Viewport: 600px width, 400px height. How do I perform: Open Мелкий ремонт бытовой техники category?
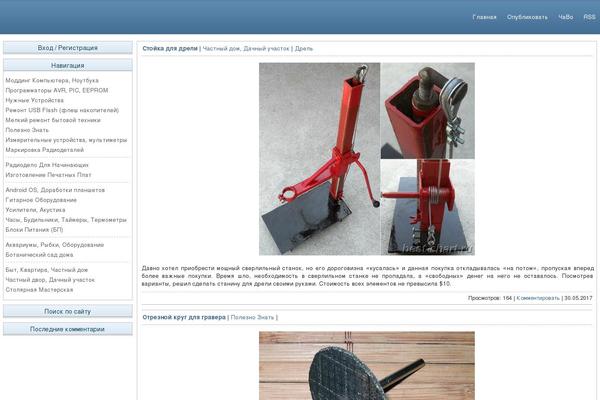(x=53, y=120)
